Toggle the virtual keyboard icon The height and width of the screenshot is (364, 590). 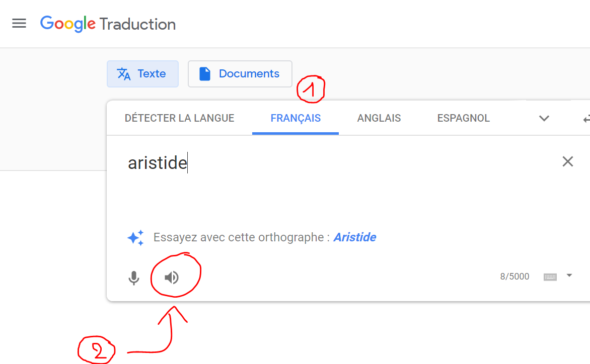pyautogui.click(x=550, y=277)
